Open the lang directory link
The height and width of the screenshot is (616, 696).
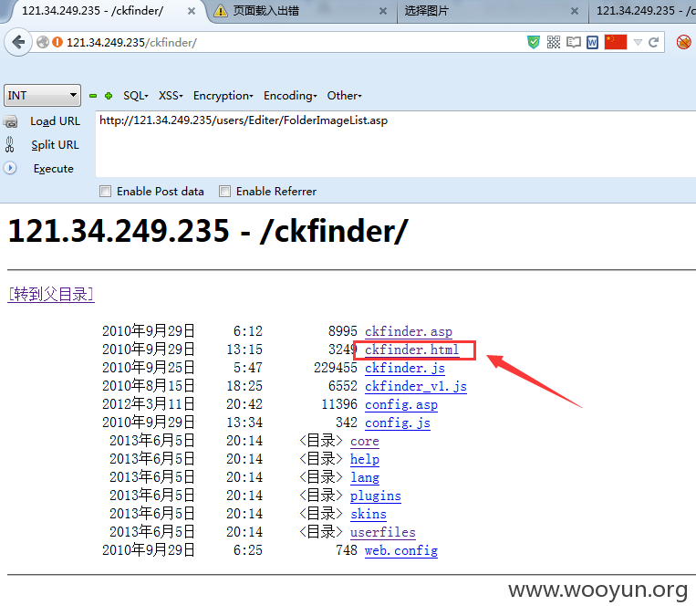365,477
